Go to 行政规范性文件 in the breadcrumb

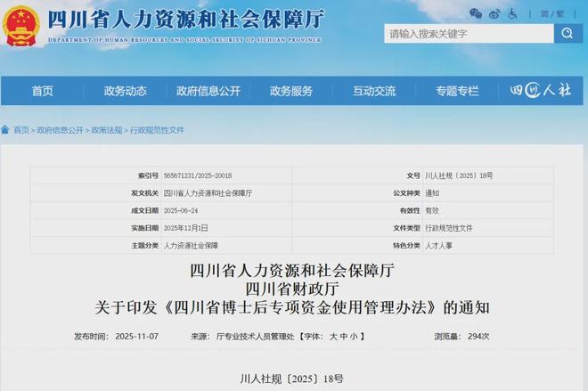click(x=157, y=130)
